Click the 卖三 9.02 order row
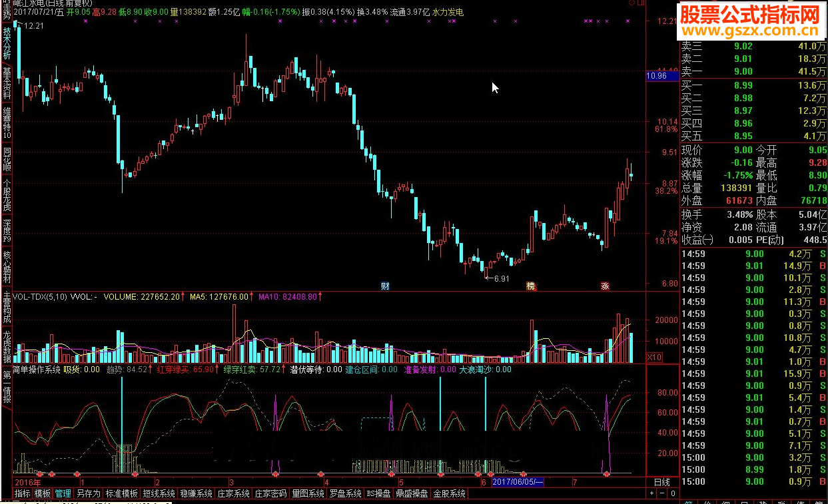The image size is (828, 504). [753, 46]
